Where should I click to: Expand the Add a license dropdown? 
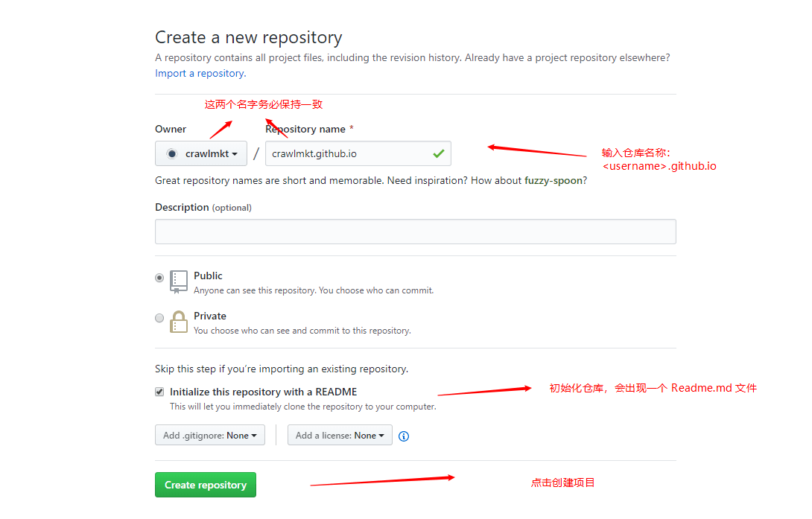pyautogui.click(x=340, y=435)
